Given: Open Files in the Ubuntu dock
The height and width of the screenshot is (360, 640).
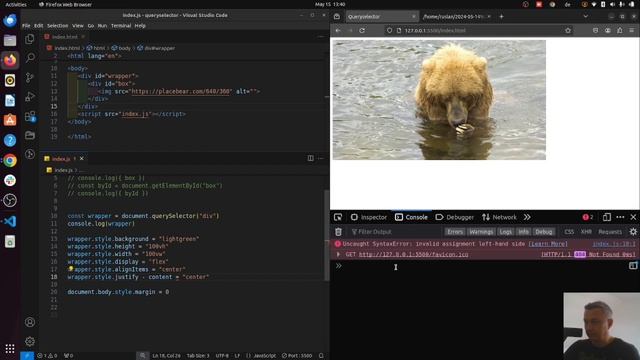Looking at the screenshot, I should [x=10, y=40].
